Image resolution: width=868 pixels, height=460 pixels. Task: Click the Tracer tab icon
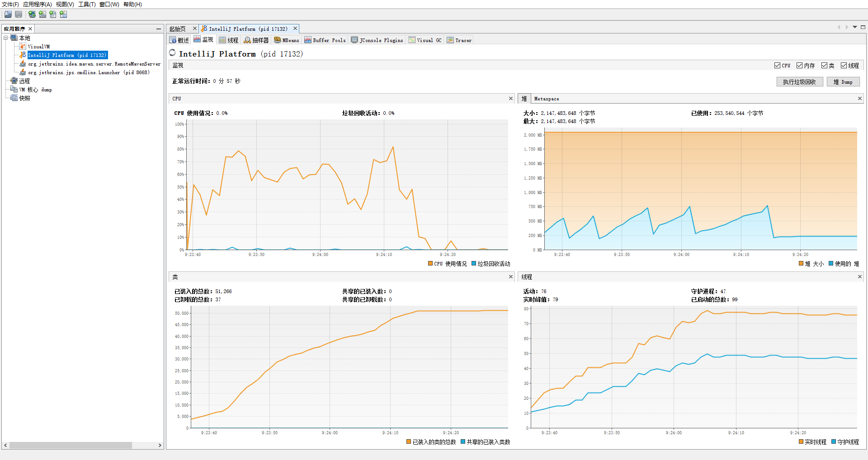(450, 40)
